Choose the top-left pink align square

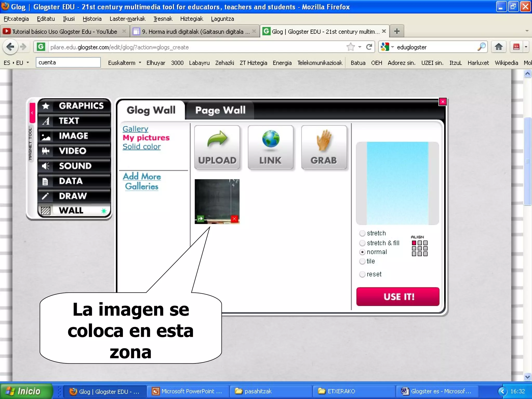pyautogui.click(x=414, y=243)
